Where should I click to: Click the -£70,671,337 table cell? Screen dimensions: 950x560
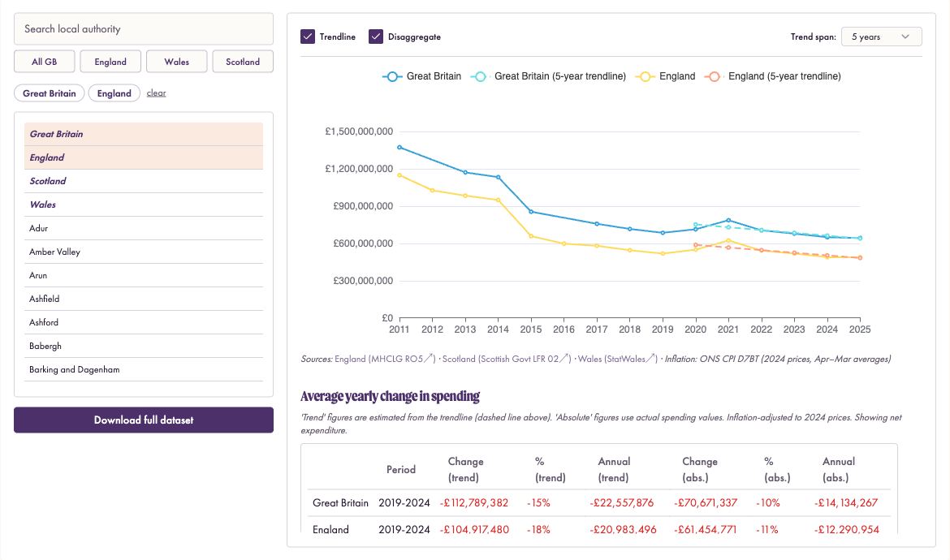coord(706,503)
